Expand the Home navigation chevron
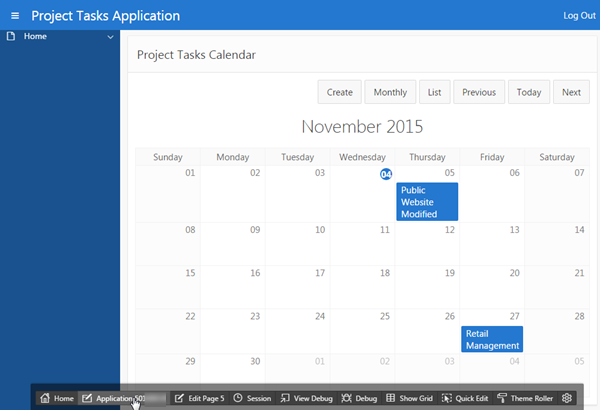The width and height of the screenshot is (600, 410). pos(110,37)
